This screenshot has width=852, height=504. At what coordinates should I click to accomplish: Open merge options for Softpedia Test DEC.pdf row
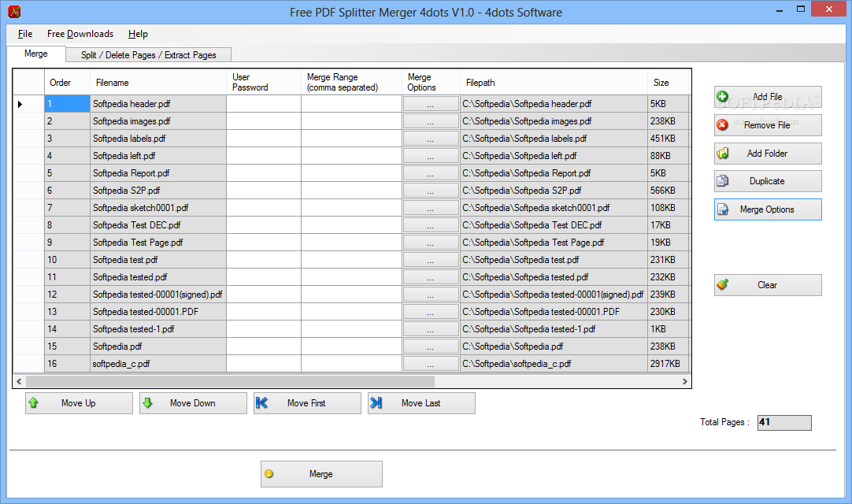click(431, 226)
